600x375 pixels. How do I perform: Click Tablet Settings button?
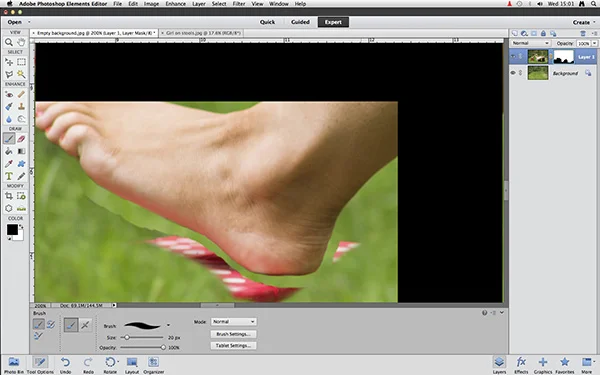233,346
